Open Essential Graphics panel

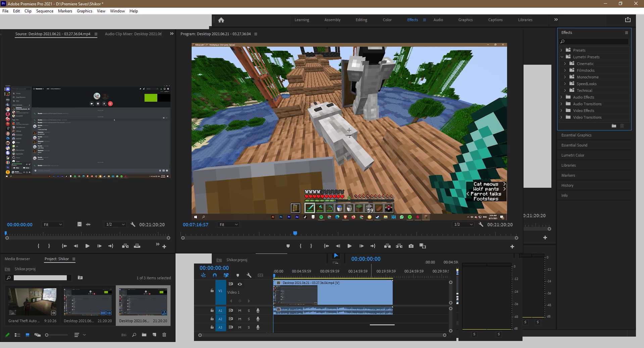click(x=576, y=135)
